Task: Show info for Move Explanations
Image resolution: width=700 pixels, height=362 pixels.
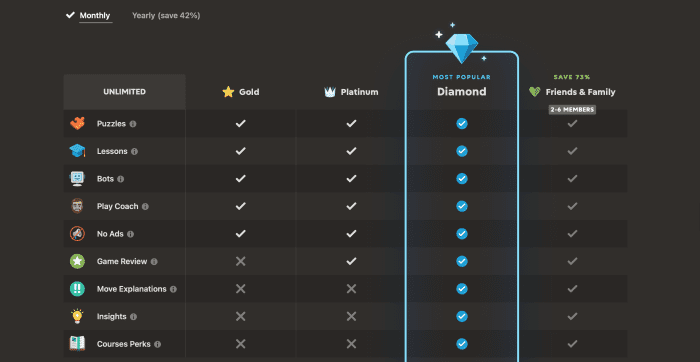Action: [173, 289]
